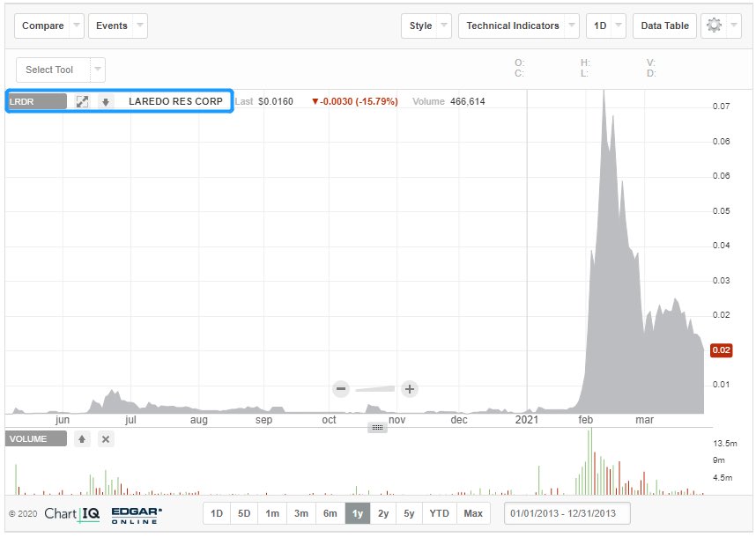Select the 1y range tab
The image size is (756, 537).
pyautogui.click(x=357, y=513)
